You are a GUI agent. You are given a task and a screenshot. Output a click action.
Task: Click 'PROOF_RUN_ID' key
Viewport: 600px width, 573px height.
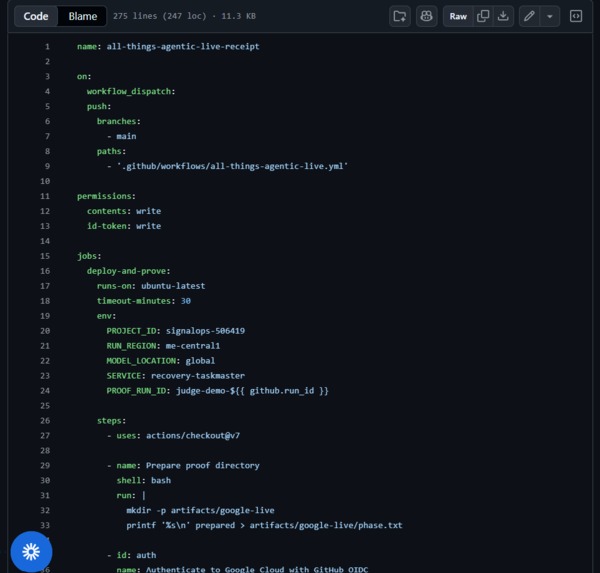[136, 391]
